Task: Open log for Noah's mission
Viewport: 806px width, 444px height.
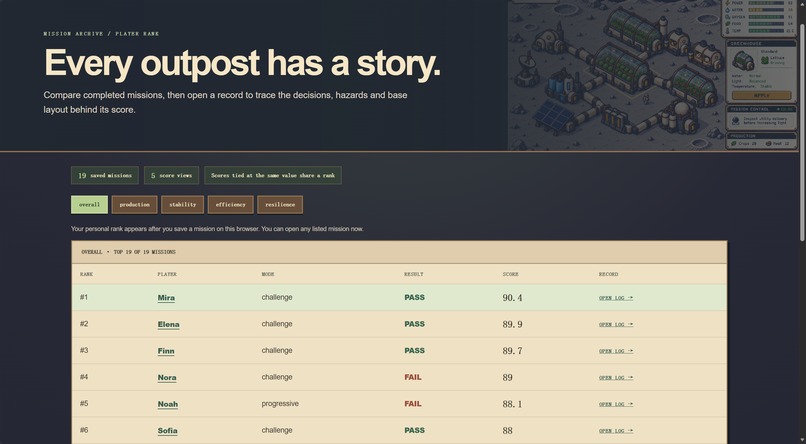Action: pyautogui.click(x=616, y=405)
